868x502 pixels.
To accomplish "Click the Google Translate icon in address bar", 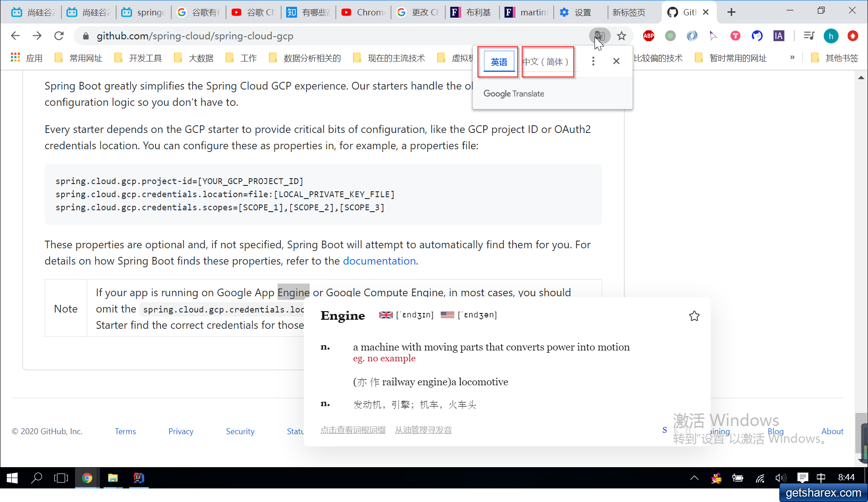I will (599, 36).
